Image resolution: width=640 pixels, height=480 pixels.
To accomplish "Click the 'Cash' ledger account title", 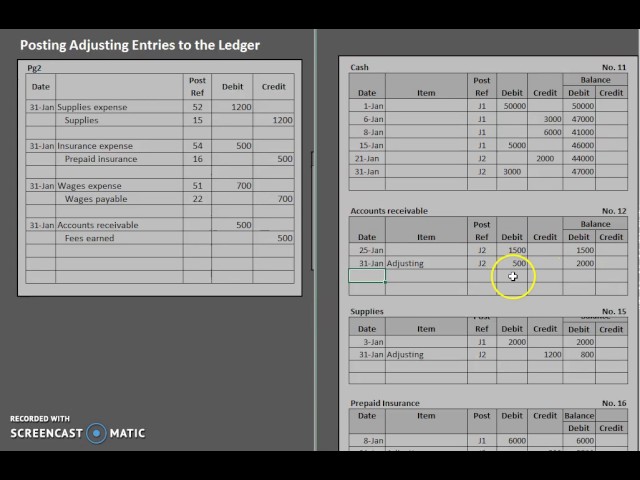I will tap(359, 67).
